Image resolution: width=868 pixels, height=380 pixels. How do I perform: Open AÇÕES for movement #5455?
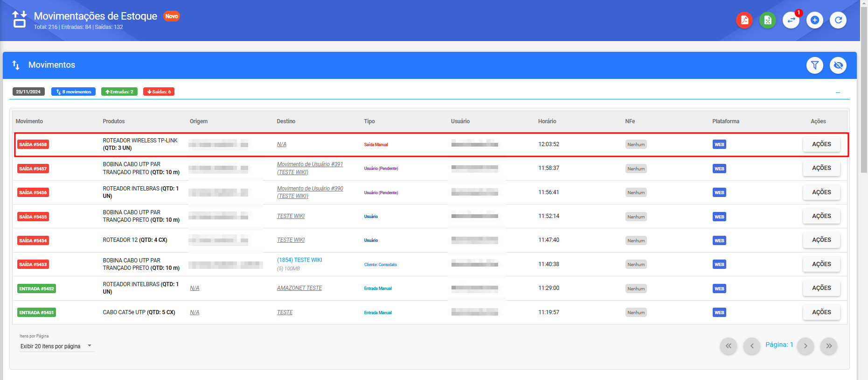click(821, 216)
